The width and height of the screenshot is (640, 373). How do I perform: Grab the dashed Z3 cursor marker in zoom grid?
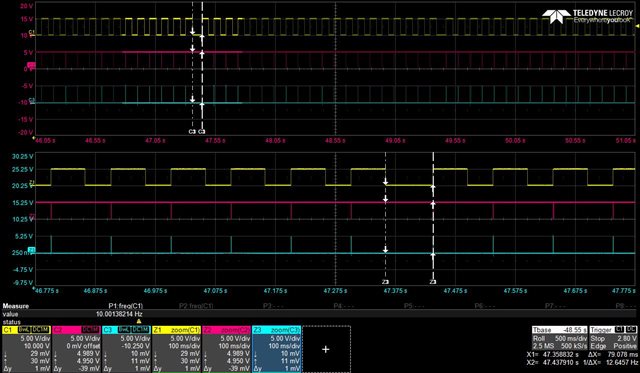click(433, 282)
